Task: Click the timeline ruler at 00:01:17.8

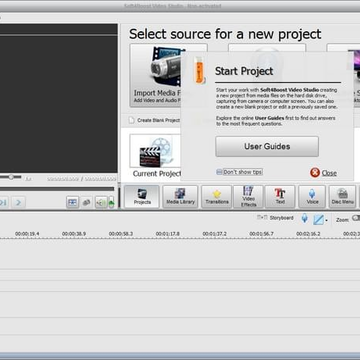Action: (168, 234)
